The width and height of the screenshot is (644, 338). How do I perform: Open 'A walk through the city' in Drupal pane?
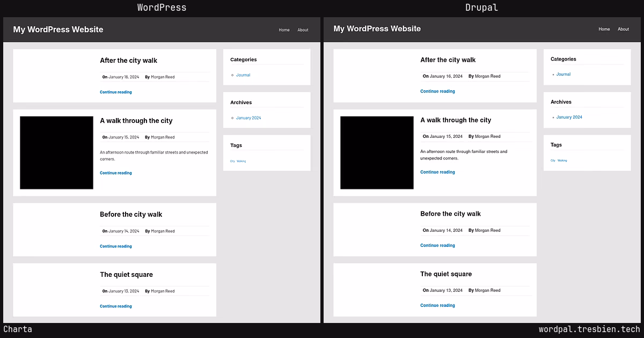coord(456,120)
